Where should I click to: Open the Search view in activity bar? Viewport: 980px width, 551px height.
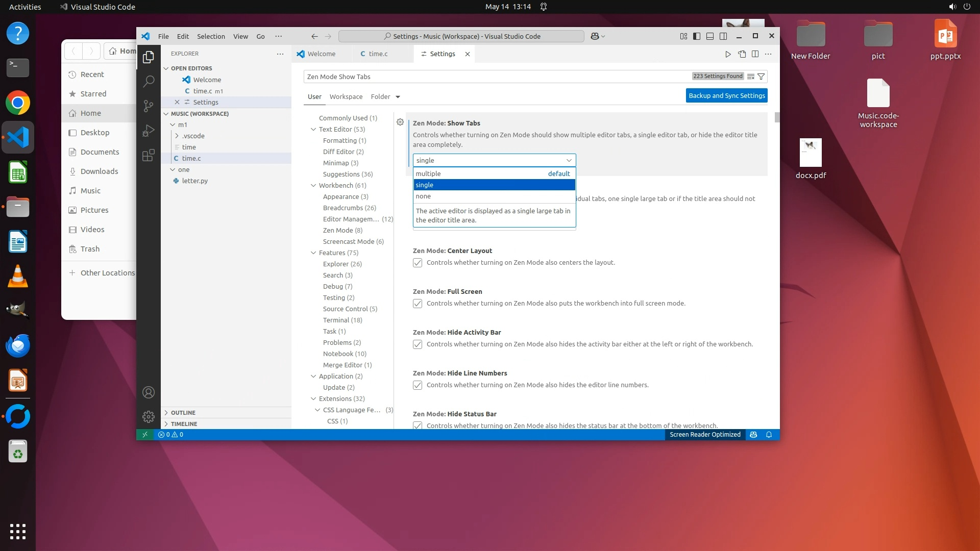[x=148, y=81]
